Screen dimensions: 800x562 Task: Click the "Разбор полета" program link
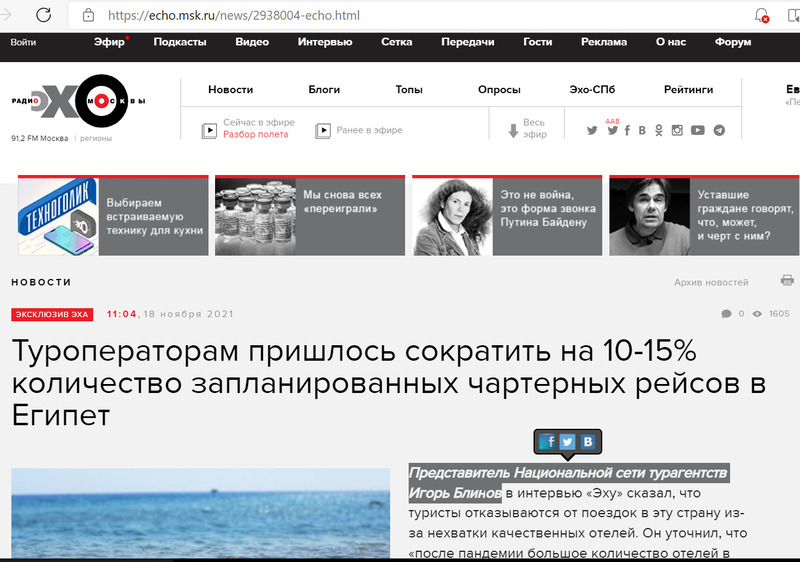tap(255, 135)
